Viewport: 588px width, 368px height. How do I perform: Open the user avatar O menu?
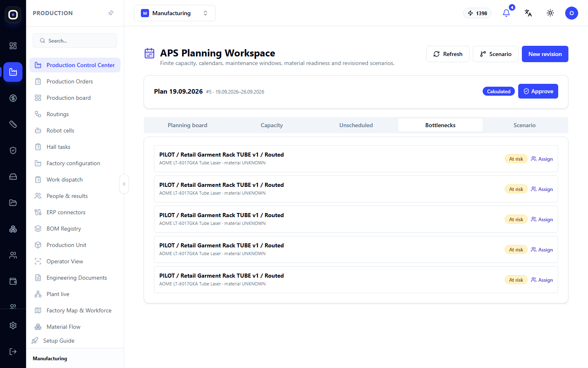tap(572, 13)
